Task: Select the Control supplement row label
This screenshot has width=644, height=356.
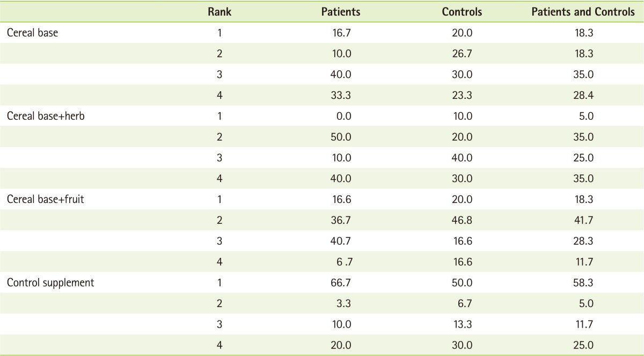Action: click(50, 282)
